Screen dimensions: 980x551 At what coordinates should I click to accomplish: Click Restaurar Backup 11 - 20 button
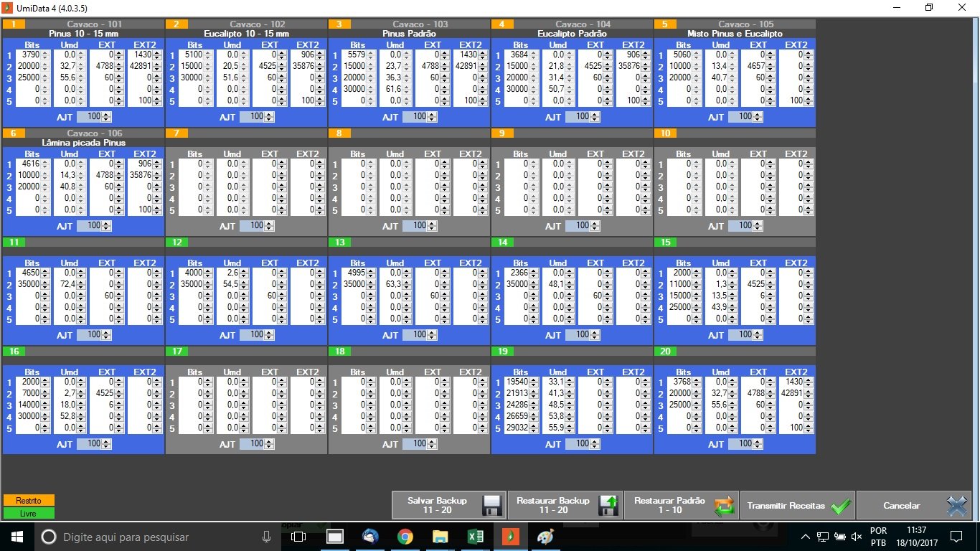[565, 505]
